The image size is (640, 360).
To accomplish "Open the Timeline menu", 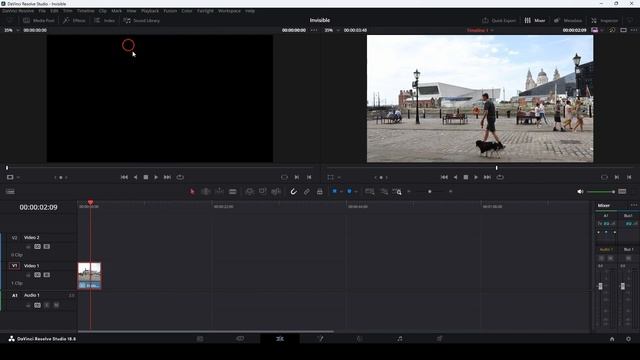I will click(85, 11).
